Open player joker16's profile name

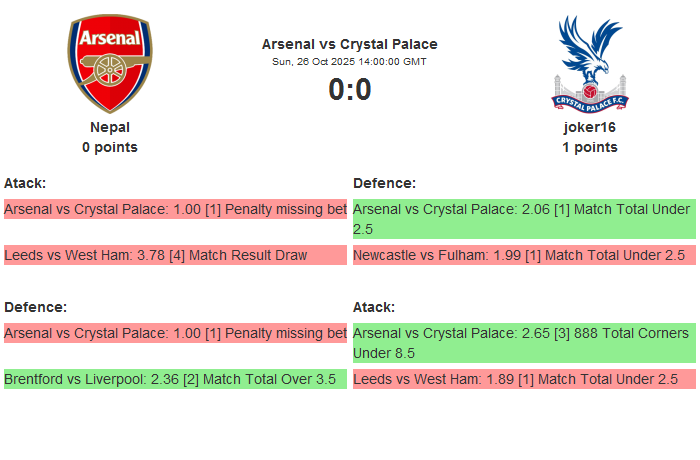point(589,127)
